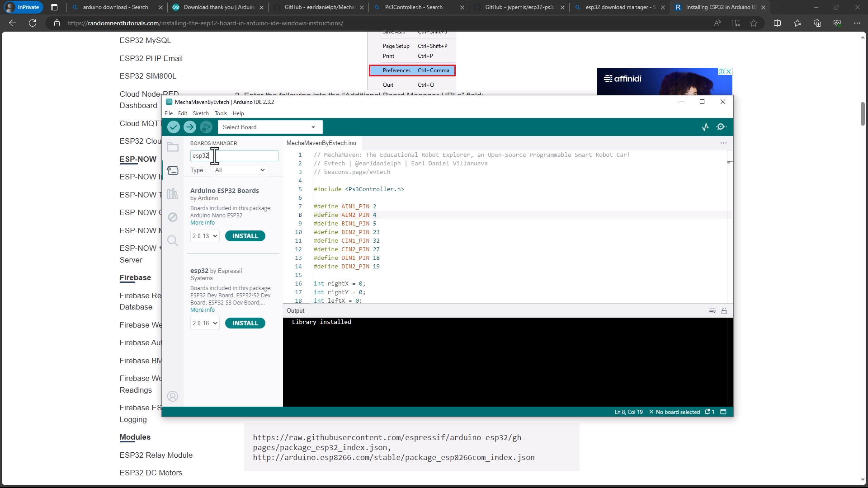
Task: Install Arduino ESP32 Boards package
Action: point(245,236)
